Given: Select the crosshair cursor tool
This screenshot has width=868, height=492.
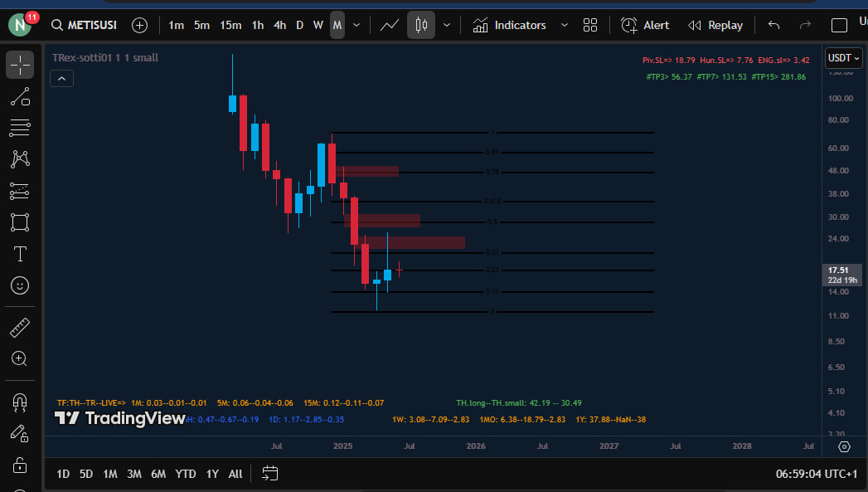Looking at the screenshot, I should coord(20,65).
